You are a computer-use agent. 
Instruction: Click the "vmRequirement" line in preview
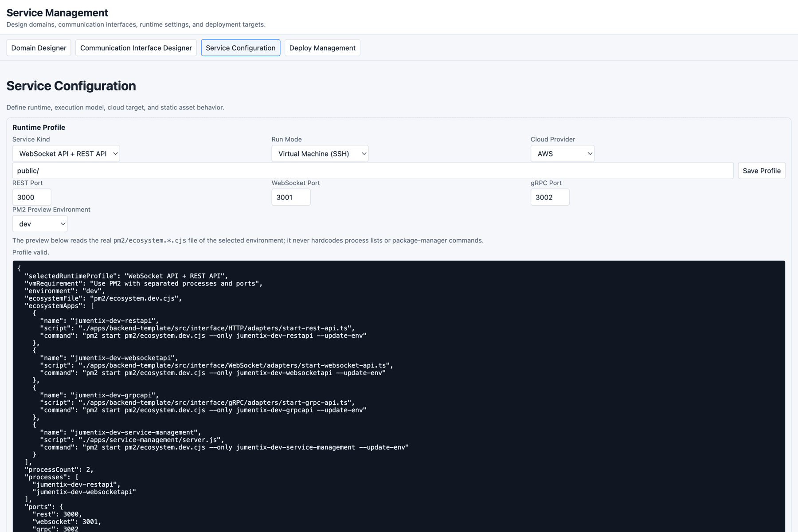[144, 283]
